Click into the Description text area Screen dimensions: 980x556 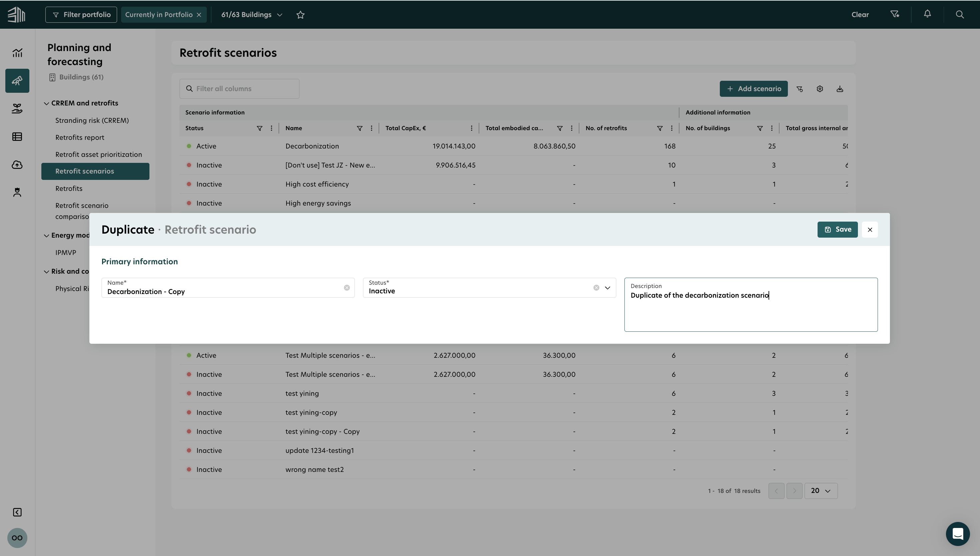(x=751, y=311)
